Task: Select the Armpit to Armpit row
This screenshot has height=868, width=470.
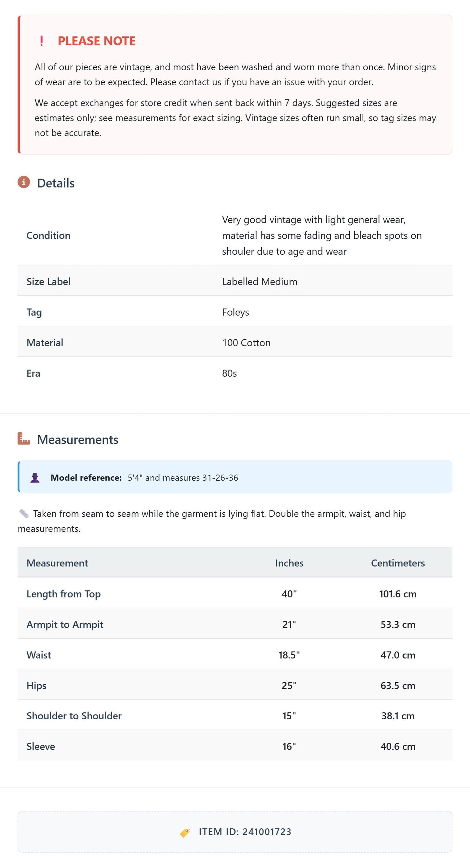Action: tap(235, 624)
